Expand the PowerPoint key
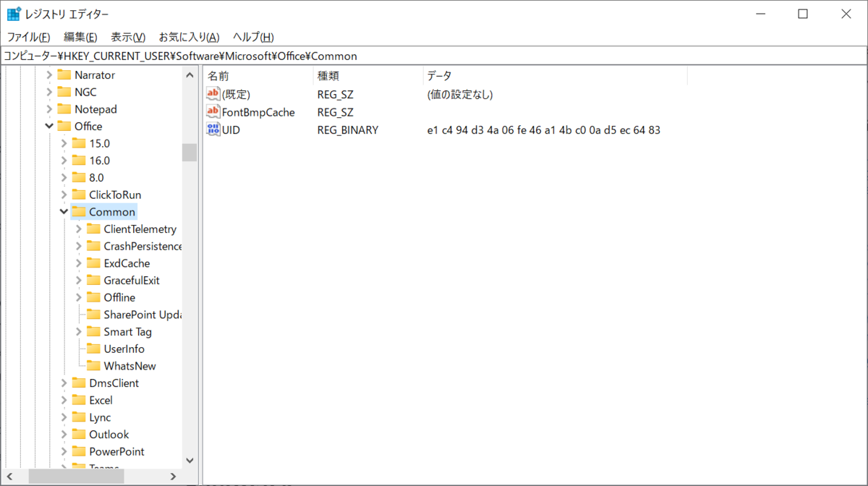The image size is (868, 486). click(x=64, y=451)
